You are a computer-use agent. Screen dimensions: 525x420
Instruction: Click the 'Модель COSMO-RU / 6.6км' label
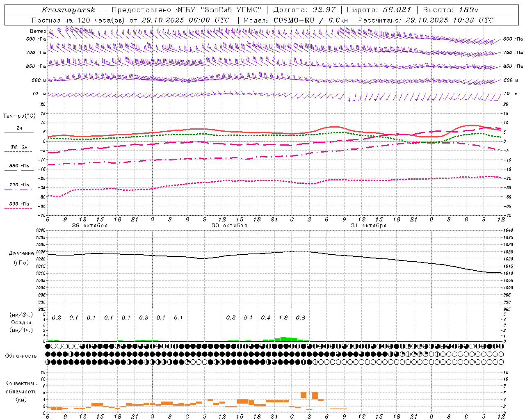pyautogui.click(x=296, y=20)
